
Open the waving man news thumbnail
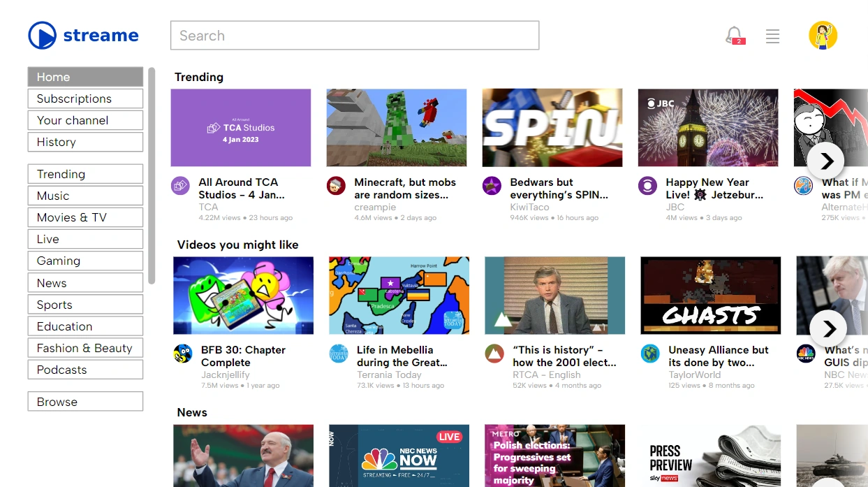coord(244,456)
